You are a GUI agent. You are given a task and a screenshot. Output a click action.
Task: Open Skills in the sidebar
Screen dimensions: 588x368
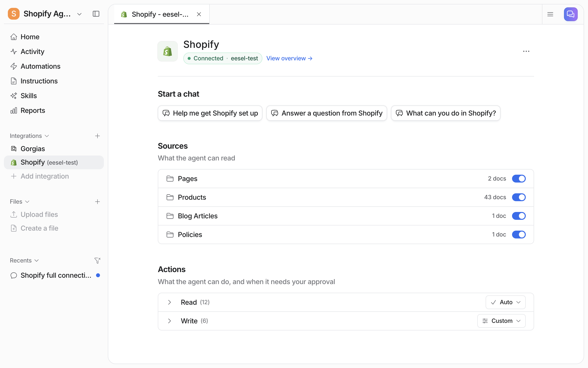[54, 96]
